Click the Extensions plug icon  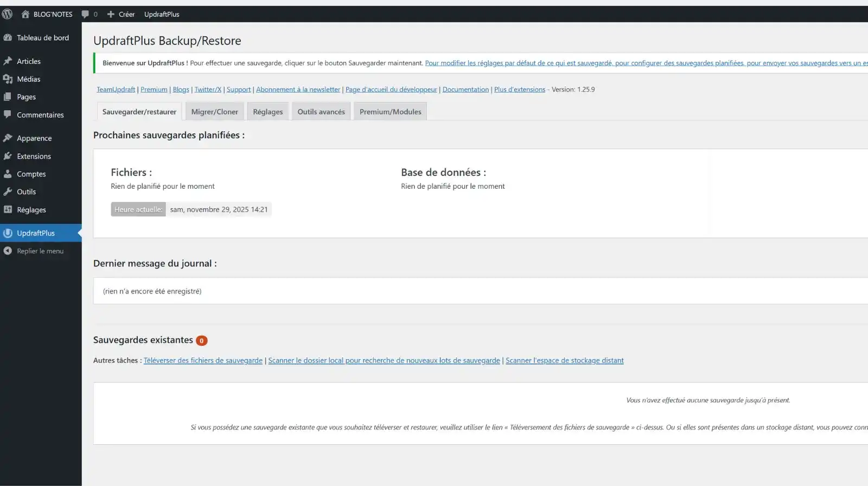[8, 156]
